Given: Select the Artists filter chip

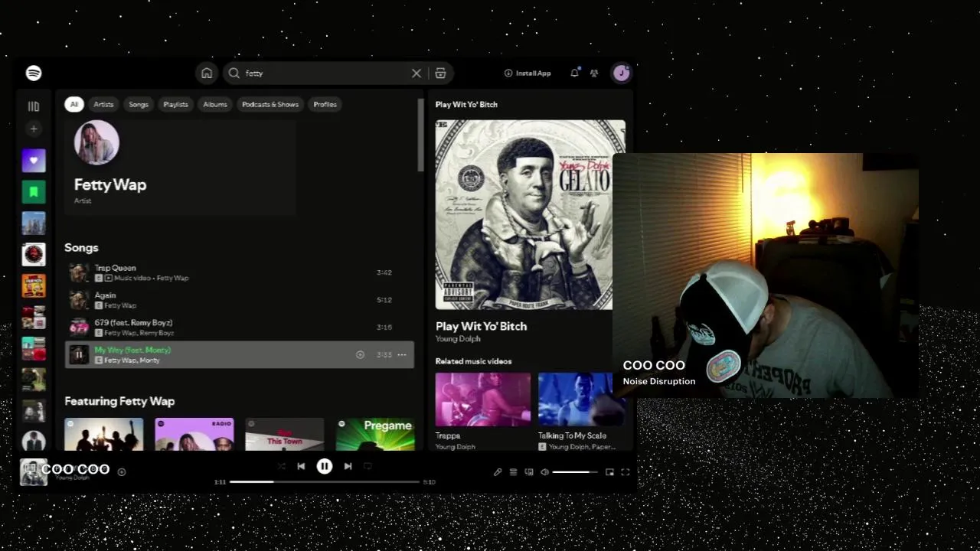Looking at the screenshot, I should [x=103, y=104].
